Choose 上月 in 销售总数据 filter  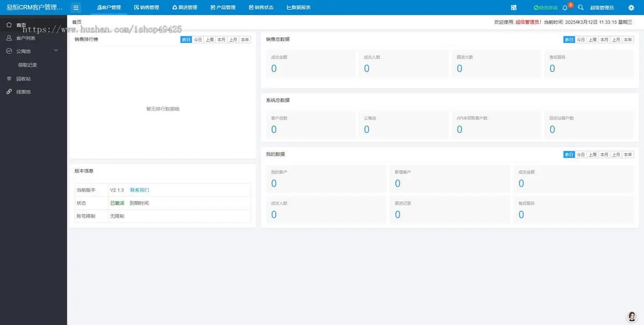tap(616, 40)
